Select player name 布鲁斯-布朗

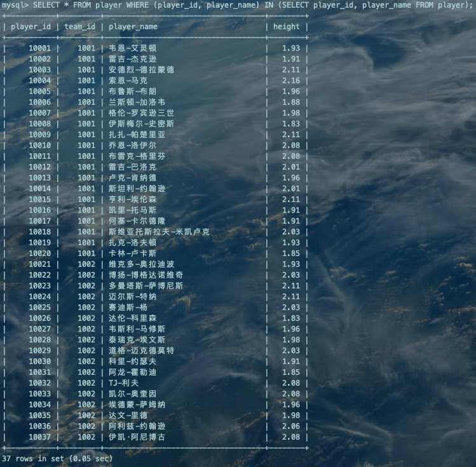[133, 91]
